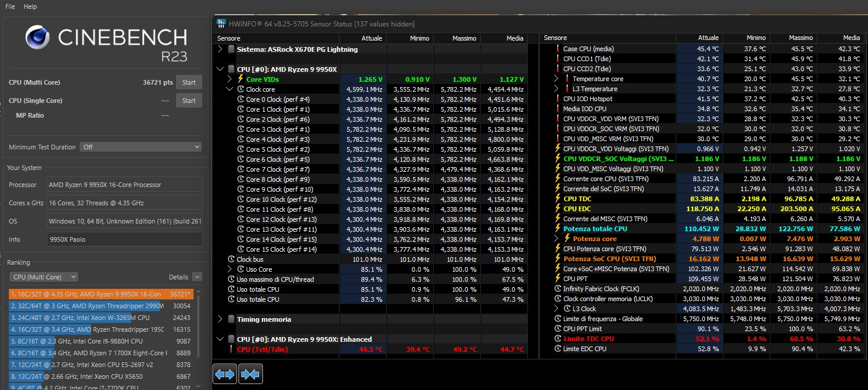
Task: Click the gauge icon beside Uso massimo di CPU/thread
Action: (231, 279)
